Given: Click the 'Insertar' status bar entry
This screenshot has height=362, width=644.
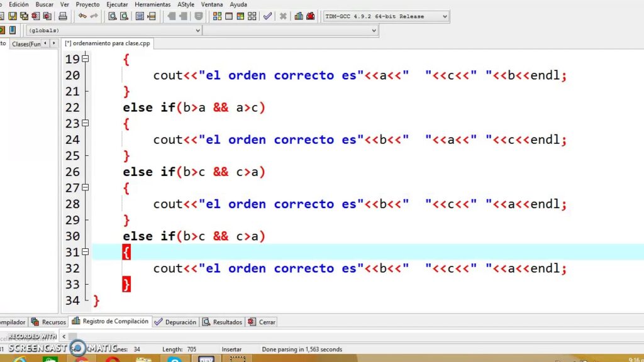Looking at the screenshot, I should 231,349.
